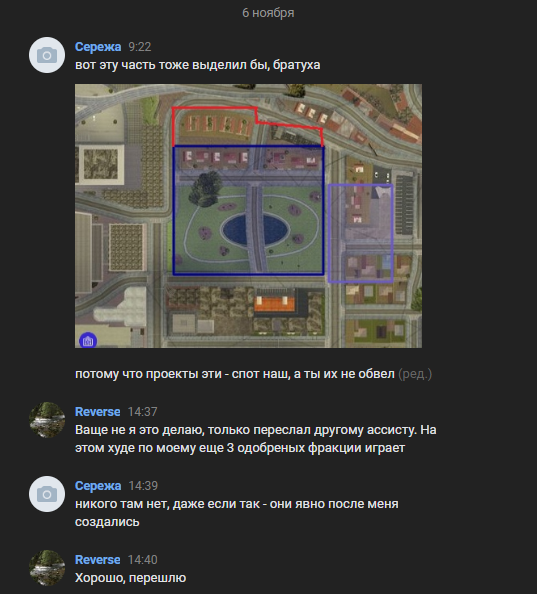Open Сережа's profile from the 9:22 message name
537x594 pixels.
pyautogui.click(x=98, y=47)
